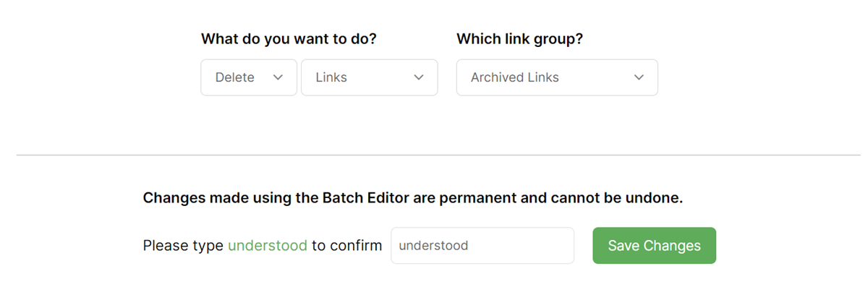Image resolution: width=868 pixels, height=300 pixels.
Task: Expand the Archived Links group dropdown
Action: click(556, 77)
